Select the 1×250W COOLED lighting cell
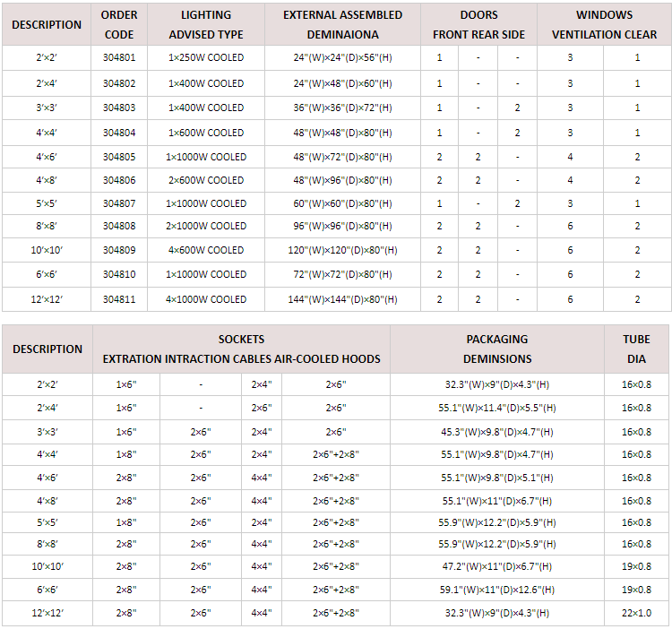This screenshot has width=672, height=629. point(206,58)
